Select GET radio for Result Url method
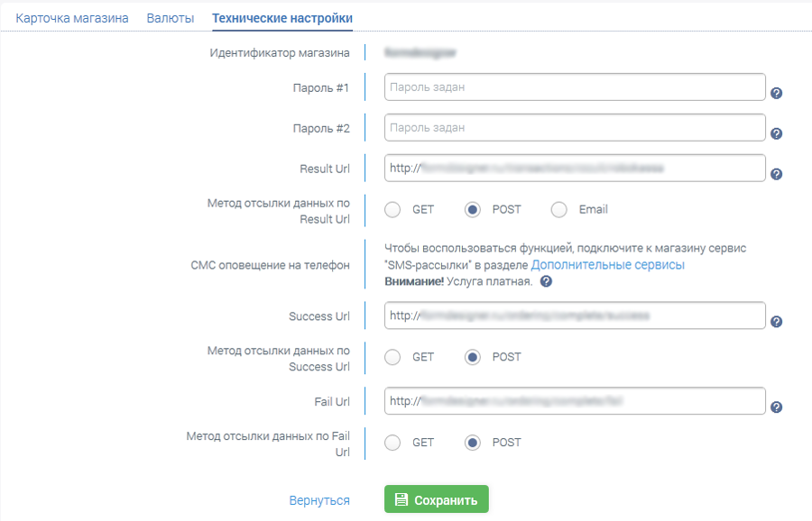 pos(392,209)
